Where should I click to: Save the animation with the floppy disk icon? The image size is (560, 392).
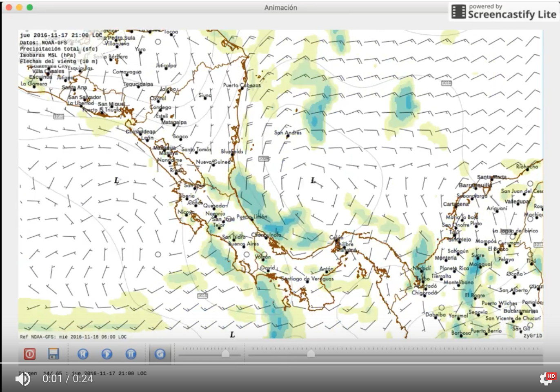click(53, 354)
